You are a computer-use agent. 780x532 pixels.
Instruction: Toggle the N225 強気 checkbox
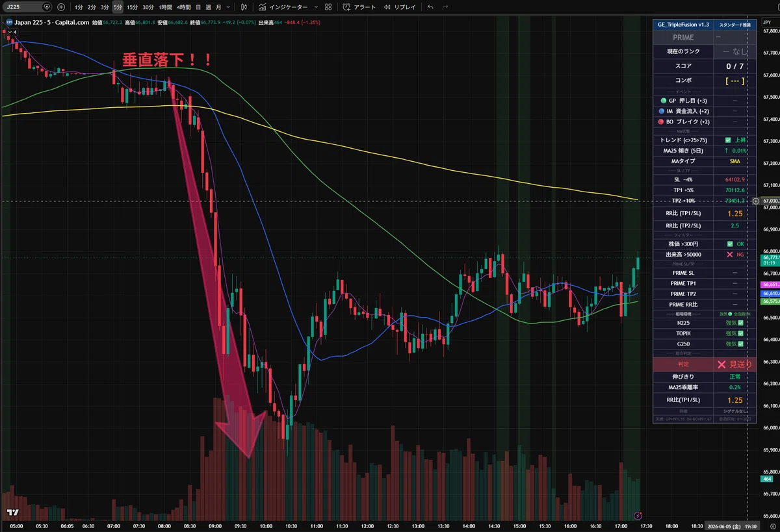[740, 323]
